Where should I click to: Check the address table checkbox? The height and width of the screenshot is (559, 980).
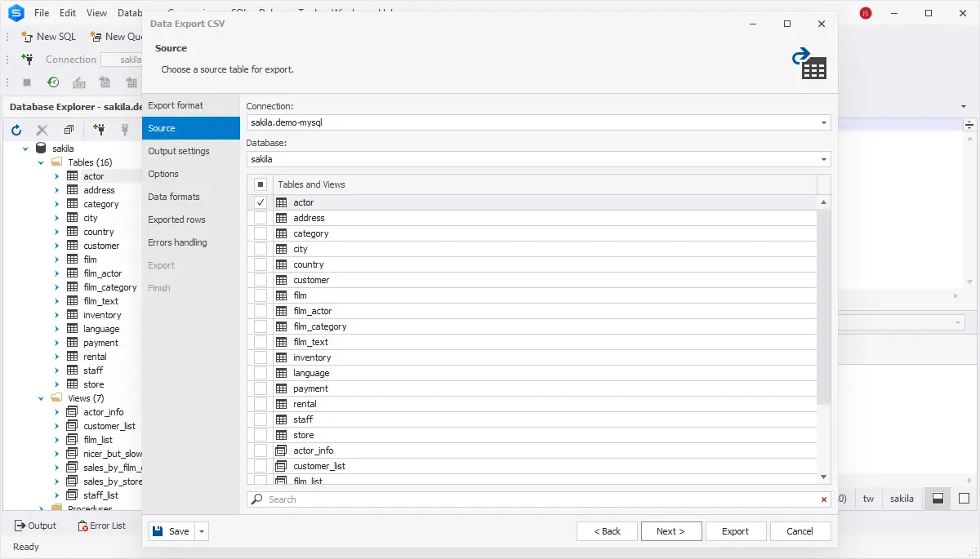[x=261, y=218]
